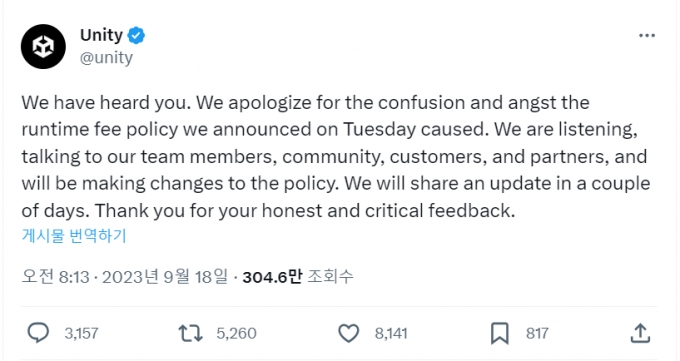The height and width of the screenshot is (361, 680).
Task: Open the three-dot more options menu
Action: pyautogui.click(x=647, y=36)
